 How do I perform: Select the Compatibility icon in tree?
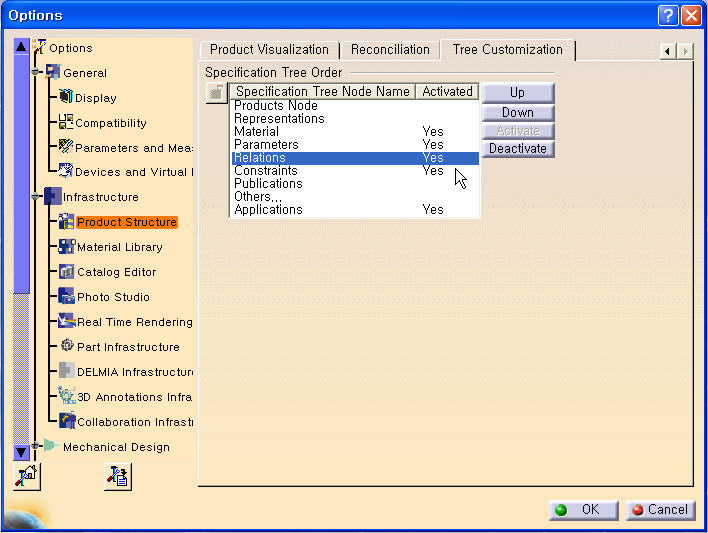coord(67,123)
